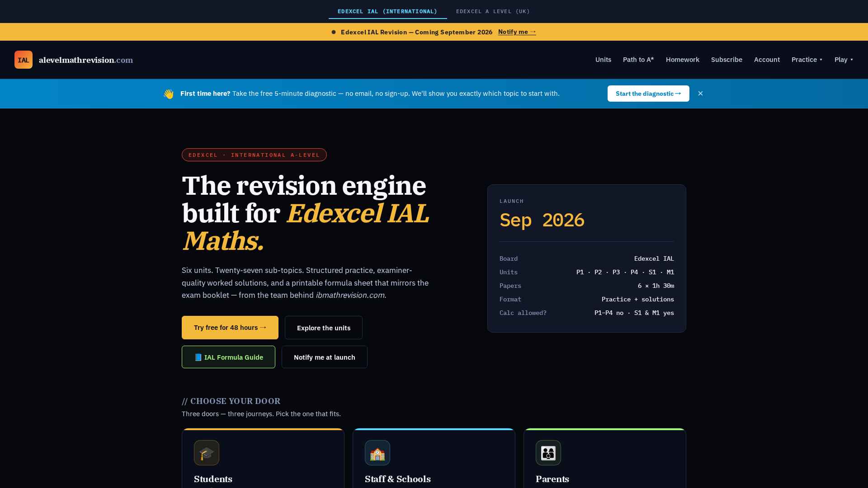The width and height of the screenshot is (868, 488).
Task: Open the Units nav item
Action: click(603, 60)
